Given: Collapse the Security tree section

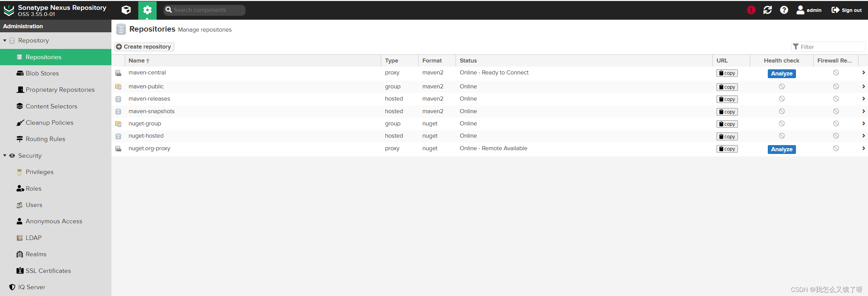Looking at the screenshot, I should click(x=5, y=156).
